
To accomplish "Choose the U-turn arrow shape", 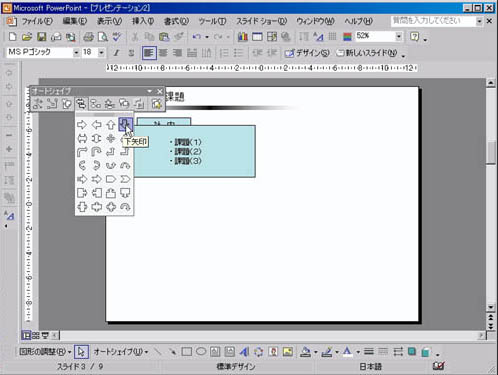I will [97, 152].
